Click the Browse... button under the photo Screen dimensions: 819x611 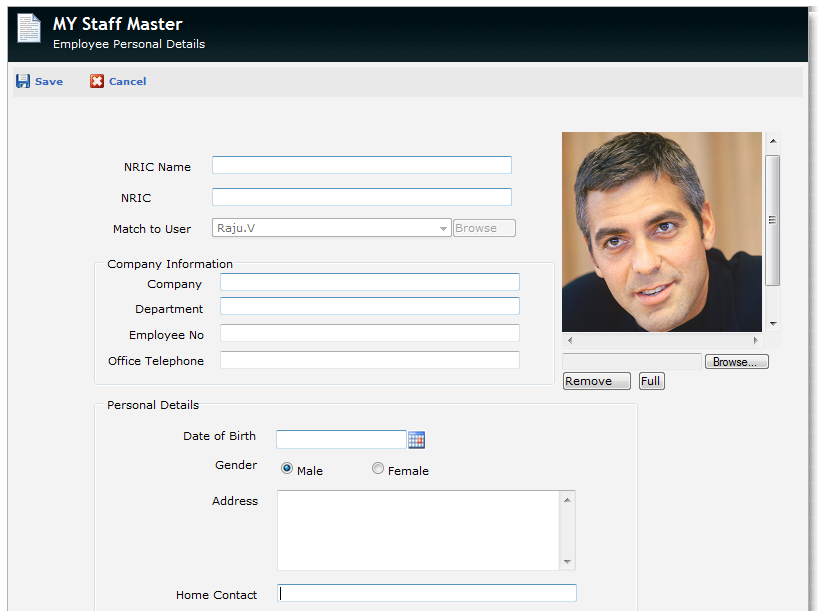coord(736,361)
